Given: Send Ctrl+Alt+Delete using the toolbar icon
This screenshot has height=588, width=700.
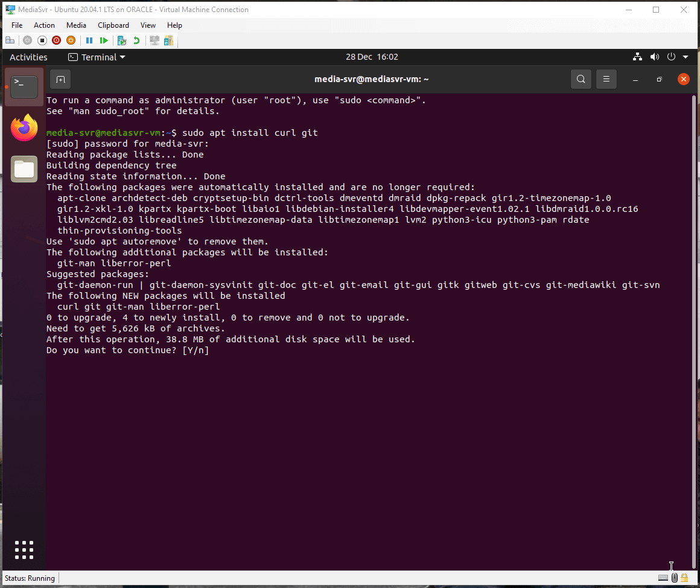Looking at the screenshot, I should [x=10, y=40].
